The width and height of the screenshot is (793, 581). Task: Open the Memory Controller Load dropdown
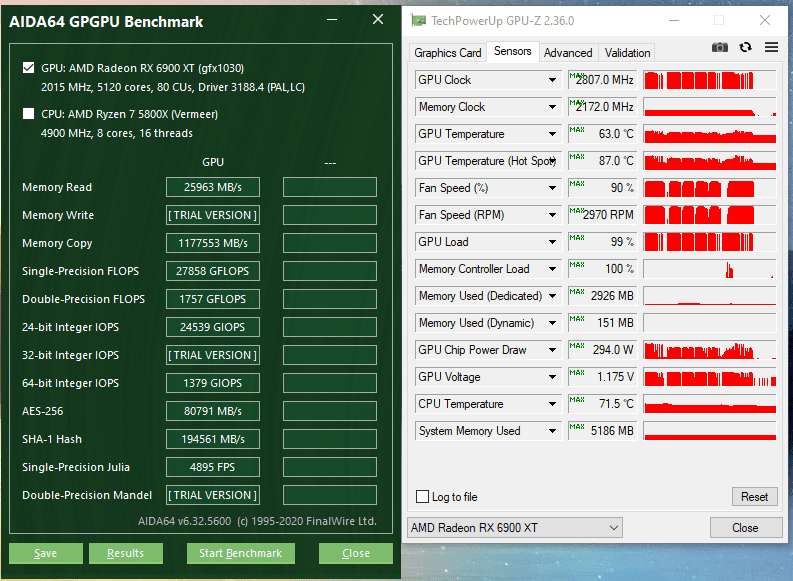552,269
